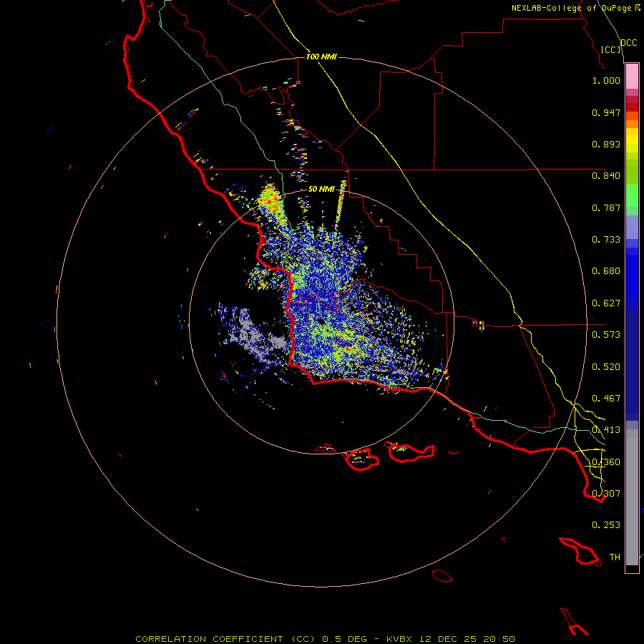Viewport: 644px width, 644px height.
Task: Click the 100 NMI range ring label
Action: tap(321, 57)
